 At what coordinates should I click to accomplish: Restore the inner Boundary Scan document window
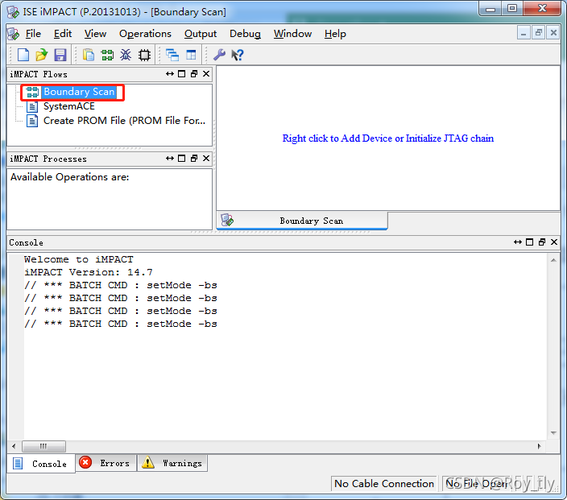[538, 33]
